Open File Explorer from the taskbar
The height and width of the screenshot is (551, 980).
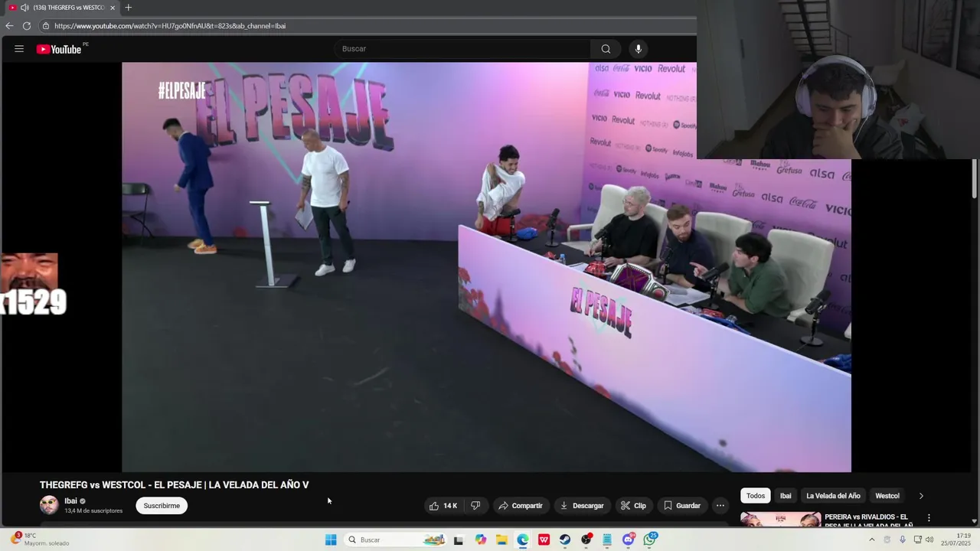[501, 540]
